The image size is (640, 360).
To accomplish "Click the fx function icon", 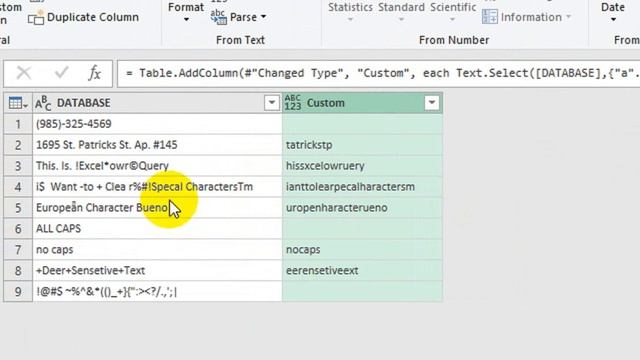I will click(94, 73).
